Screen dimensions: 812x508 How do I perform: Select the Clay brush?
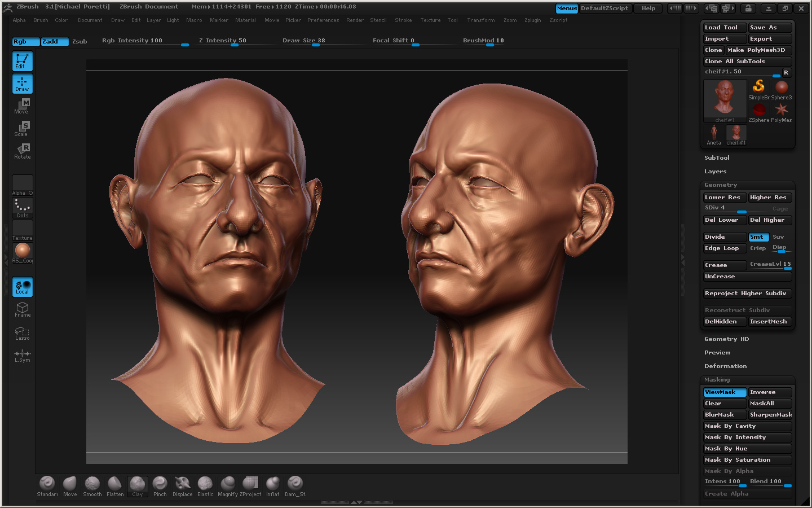[138, 487]
